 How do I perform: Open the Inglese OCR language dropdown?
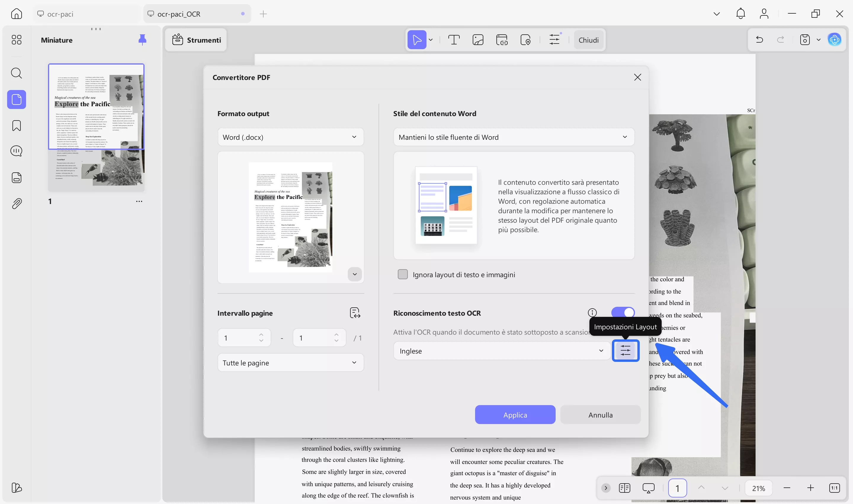pos(501,351)
